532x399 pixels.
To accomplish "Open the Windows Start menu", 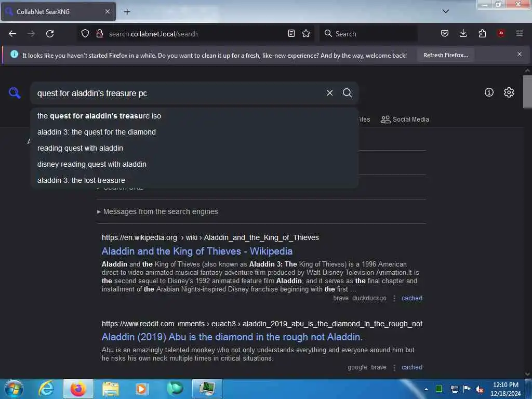I will [14, 389].
